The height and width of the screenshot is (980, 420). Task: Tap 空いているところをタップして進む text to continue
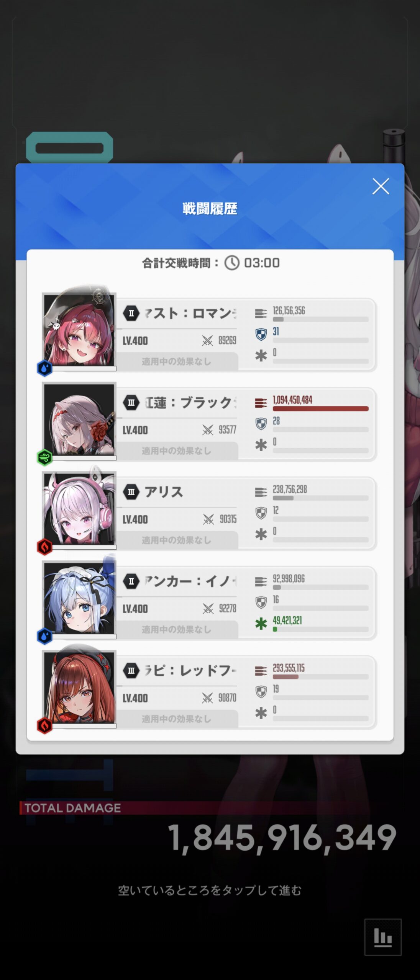coord(210,890)
